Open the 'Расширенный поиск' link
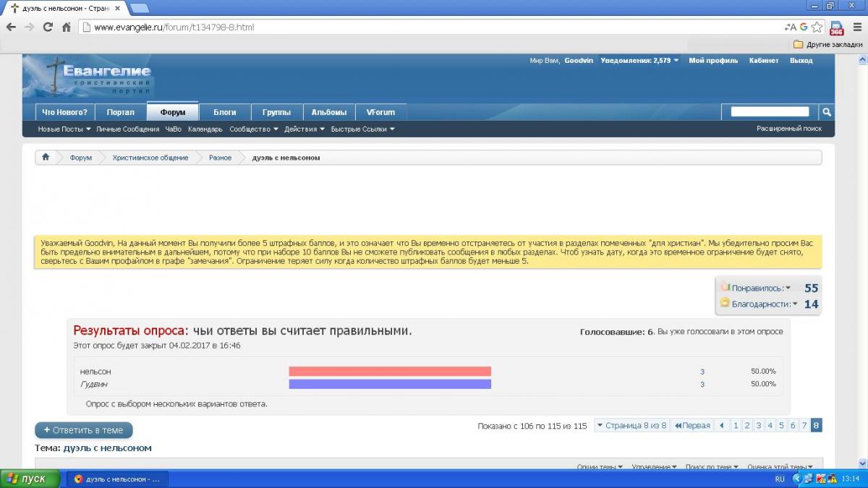 pos(789,129)
